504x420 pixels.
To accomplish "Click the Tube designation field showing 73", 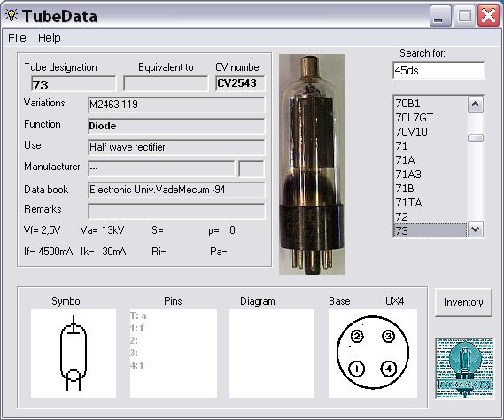I will coord(74,84).
